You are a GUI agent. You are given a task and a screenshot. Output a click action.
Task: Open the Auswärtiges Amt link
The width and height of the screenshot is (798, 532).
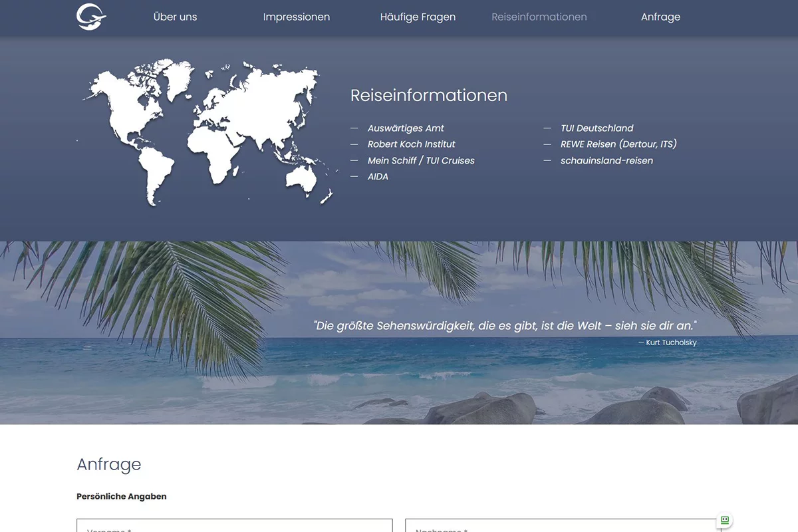(406, 128)
